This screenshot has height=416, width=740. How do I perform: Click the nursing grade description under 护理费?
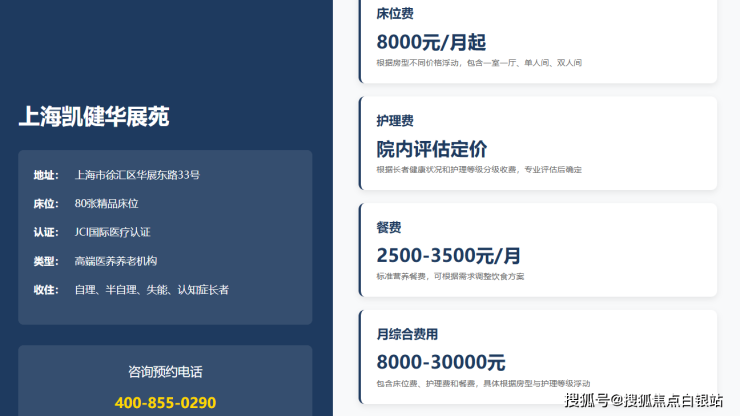pyautogui.click(x=479, y=170)
